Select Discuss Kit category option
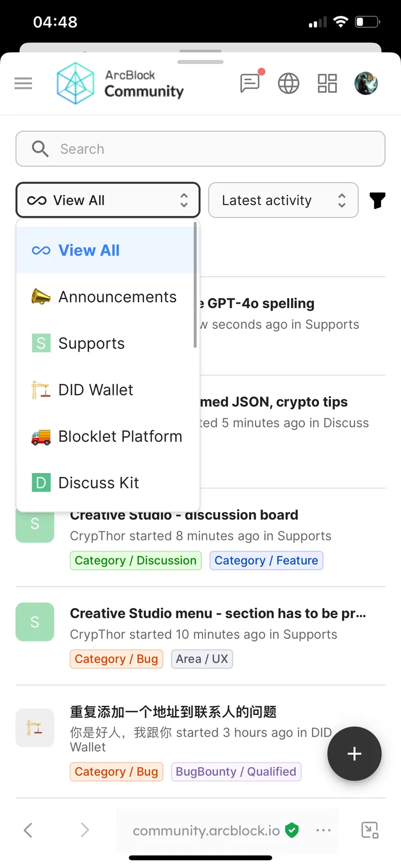 click(105, 483)
